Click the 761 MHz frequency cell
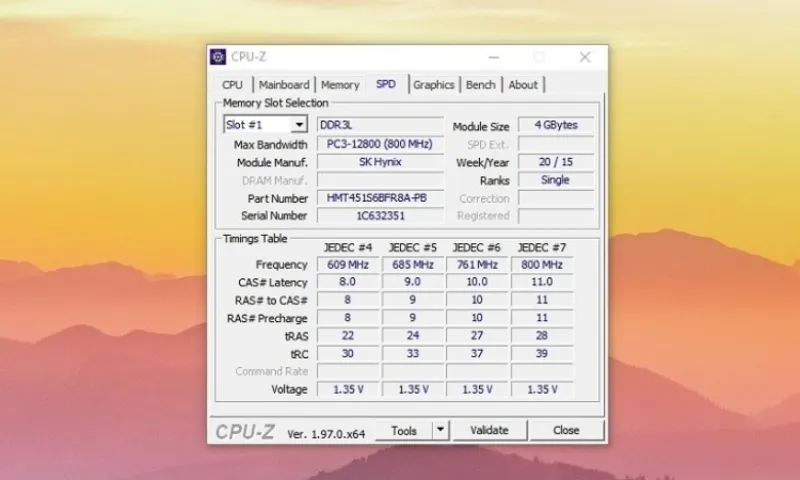800x480 pixels. coord(477,264)
